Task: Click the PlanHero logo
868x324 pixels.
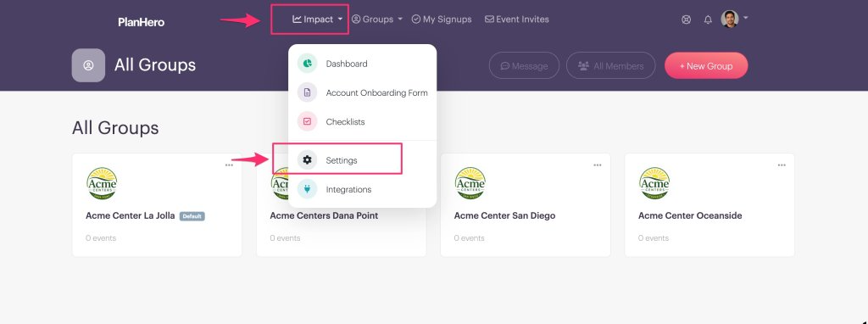Action: (x=142, y=22)
